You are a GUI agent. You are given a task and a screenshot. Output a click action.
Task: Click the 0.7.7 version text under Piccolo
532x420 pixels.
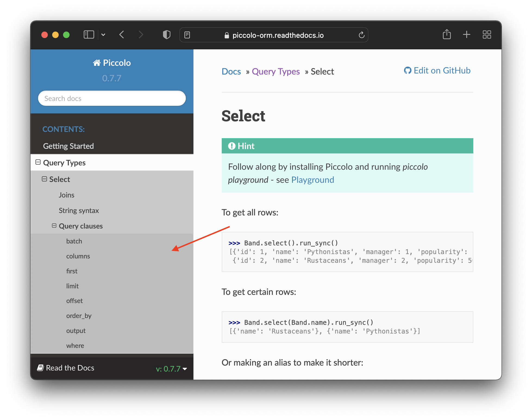click(112, 78)
